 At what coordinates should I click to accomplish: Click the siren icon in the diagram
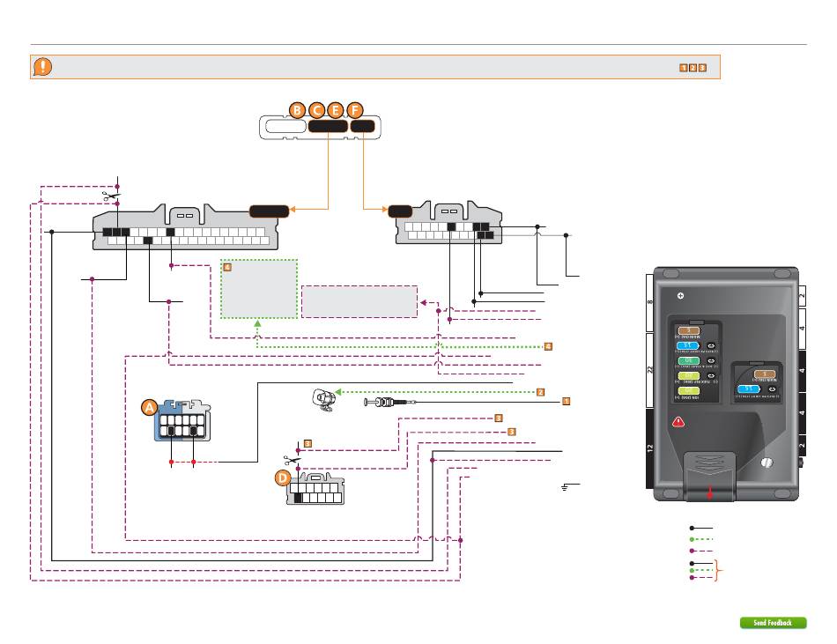pos(323,400)
